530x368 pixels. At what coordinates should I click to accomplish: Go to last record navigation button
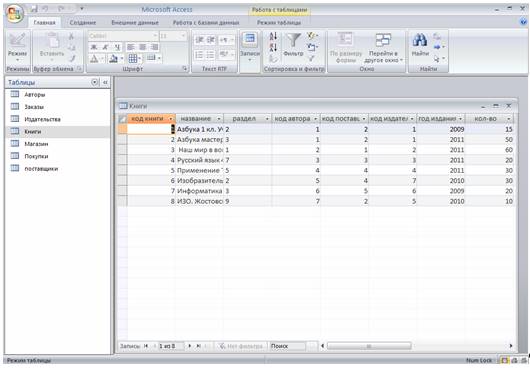(198, 346)
